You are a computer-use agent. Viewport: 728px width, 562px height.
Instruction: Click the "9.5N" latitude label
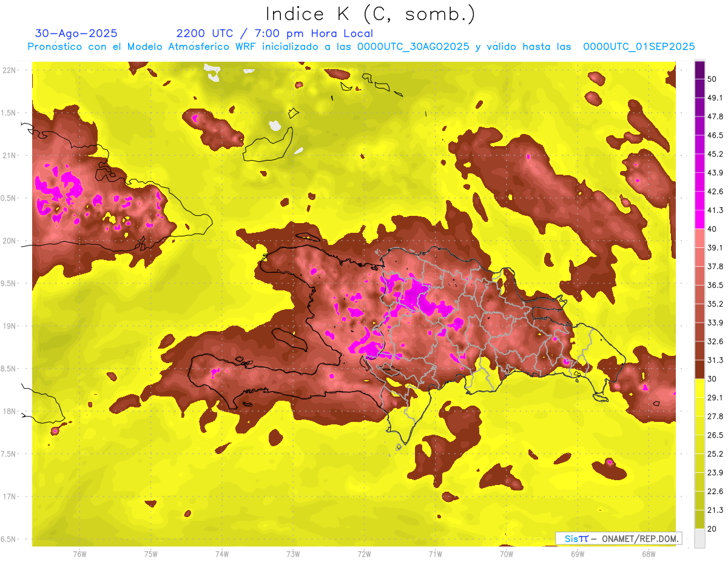coord(9,283)
